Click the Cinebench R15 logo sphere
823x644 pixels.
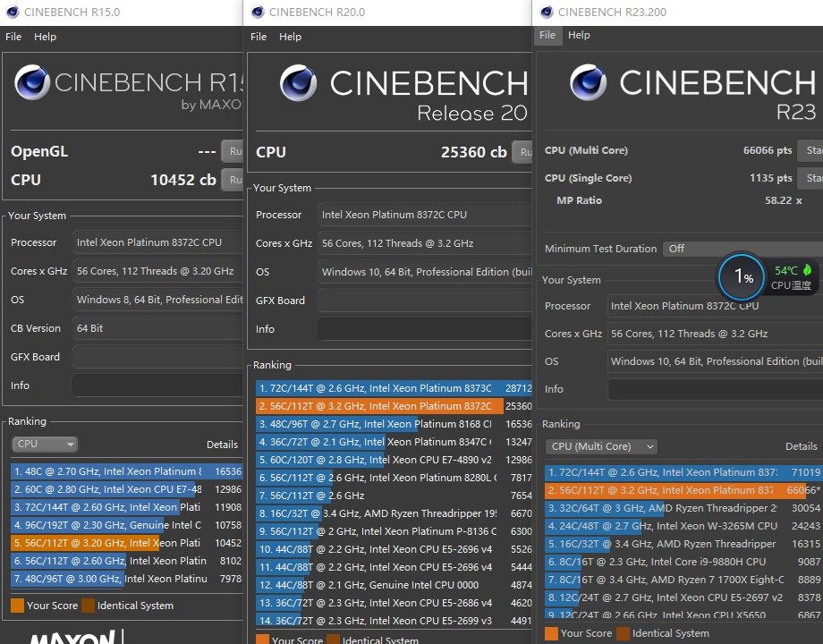(x=32, y=82)
